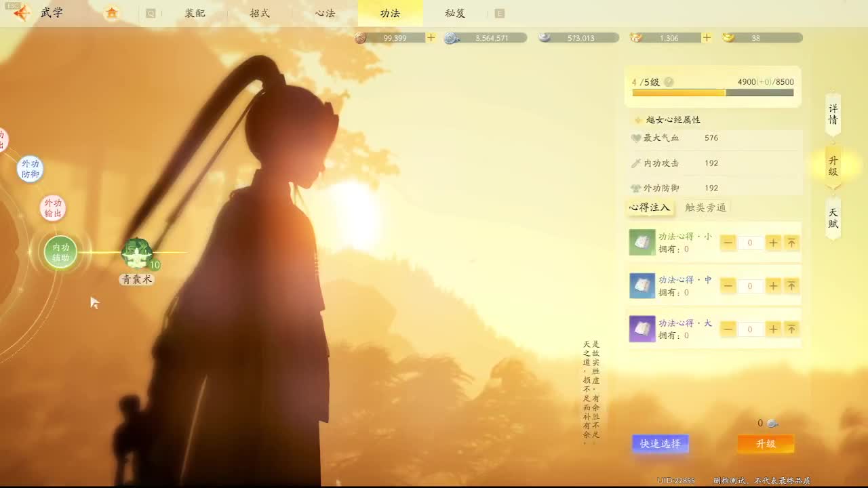Viewport: 868px width, 488px height.
Task: Open the home pavilion icon in the top bar
Action: 111,13
